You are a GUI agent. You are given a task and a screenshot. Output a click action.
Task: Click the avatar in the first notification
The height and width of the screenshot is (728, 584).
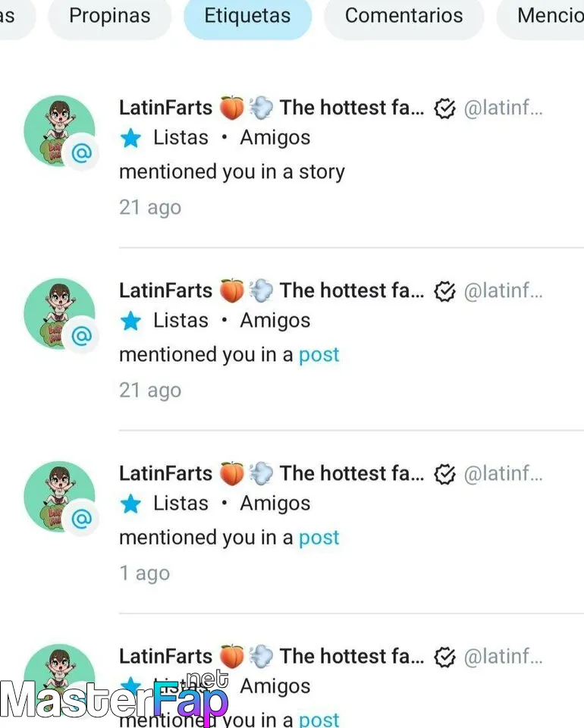[x=59, y=130]
